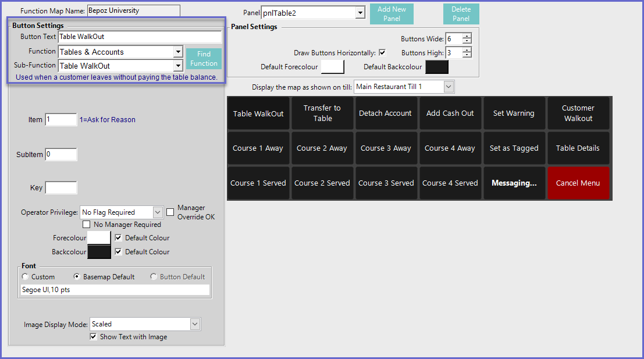Image resolution: width=644 pixels, height=359 pixels.
Task: Click the font field showing Segoe UI,10 pts
Action: [x=115, y=290]
